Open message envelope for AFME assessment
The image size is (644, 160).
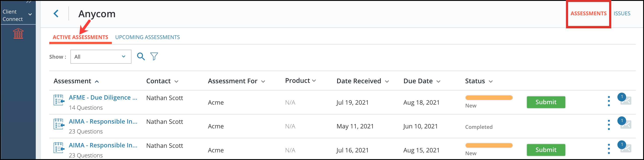coord(626,100)
